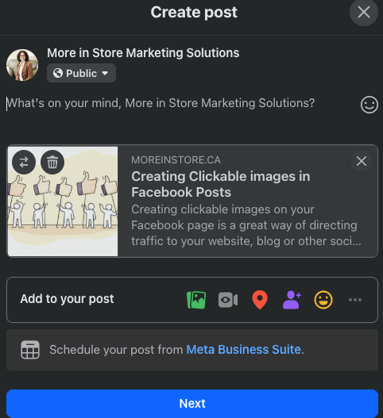Image resolution: width=383 pixels, height=418 pixels.
Task: Open more options with three dots icon
Action: pos(355,300)
